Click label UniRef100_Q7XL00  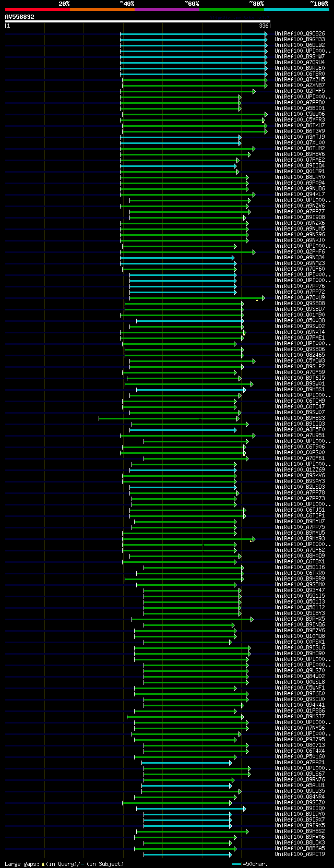tap(300, 143)
